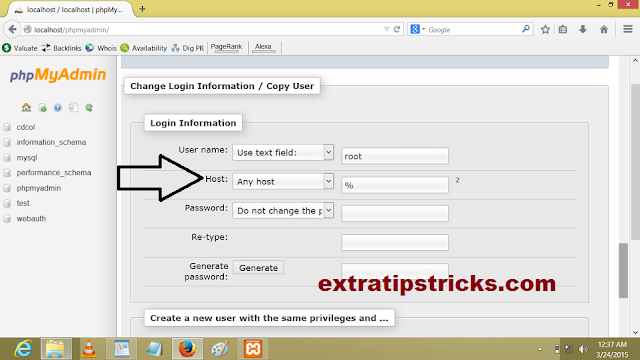Open the information_schema database link

coord(51,142)
